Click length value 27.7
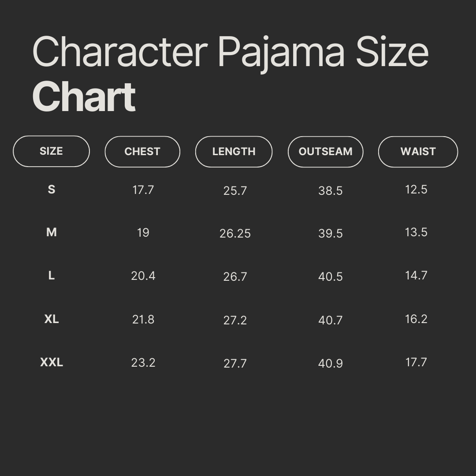 pyautogui.click(x=235, y=364)
